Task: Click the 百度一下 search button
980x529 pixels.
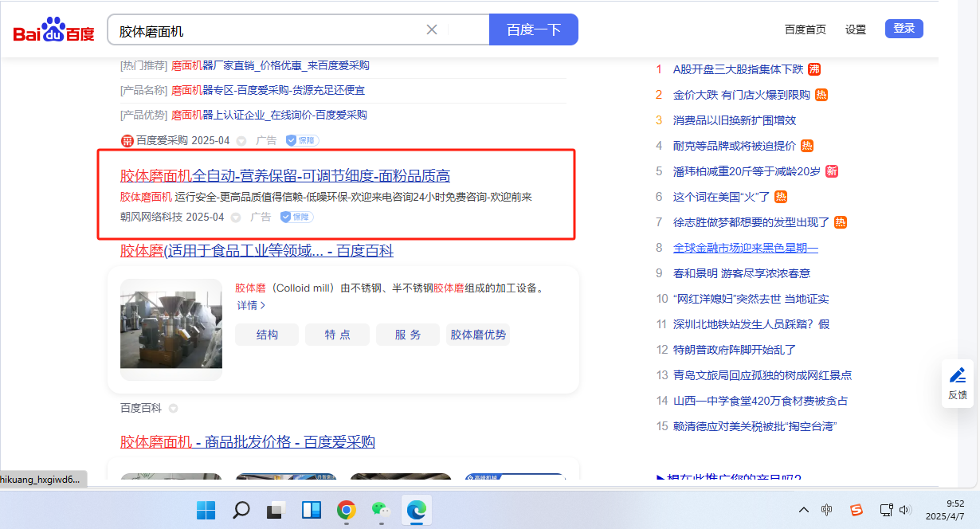Action: [x=533, y=30]
